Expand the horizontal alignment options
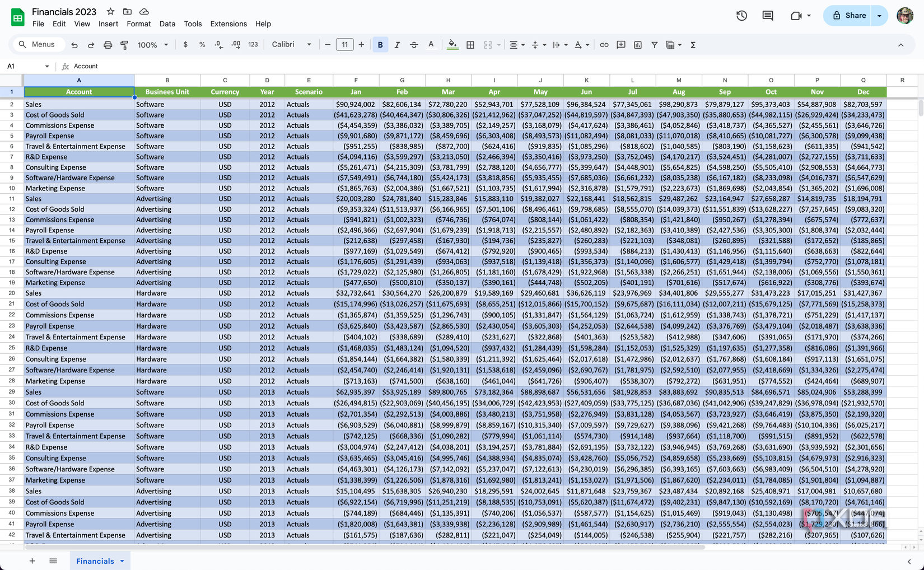 [x=522, y=45]
